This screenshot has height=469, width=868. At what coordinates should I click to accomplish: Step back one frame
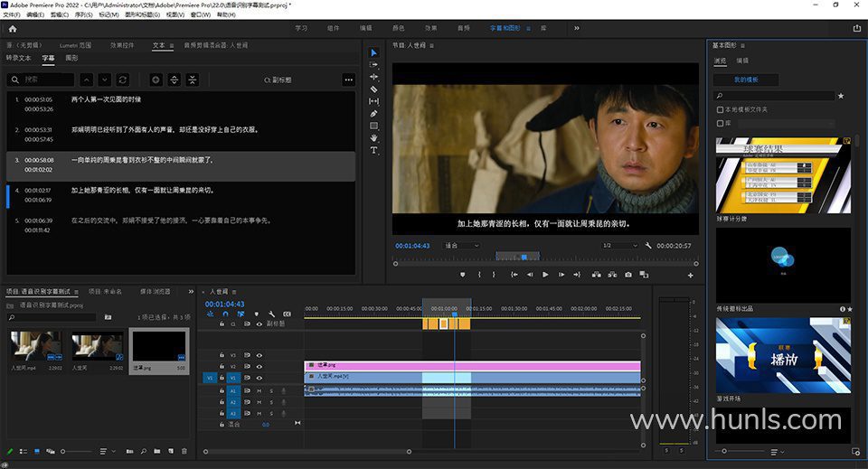tap(530, 275)
